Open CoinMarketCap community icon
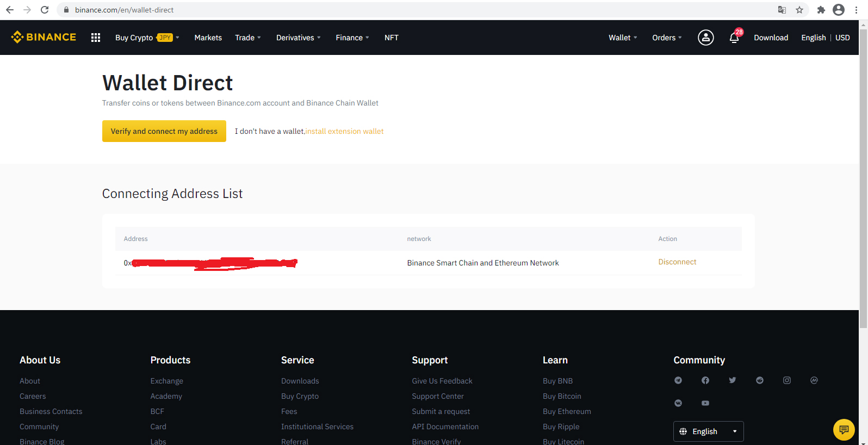 814,380
